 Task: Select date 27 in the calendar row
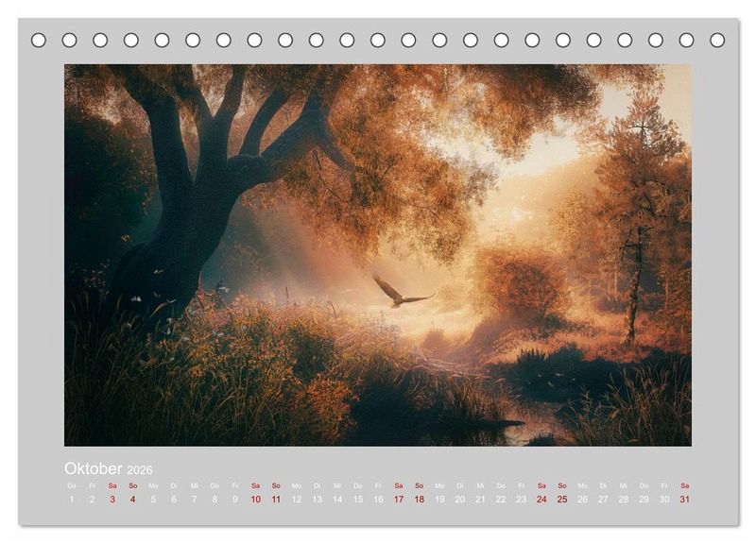point(603,500)
